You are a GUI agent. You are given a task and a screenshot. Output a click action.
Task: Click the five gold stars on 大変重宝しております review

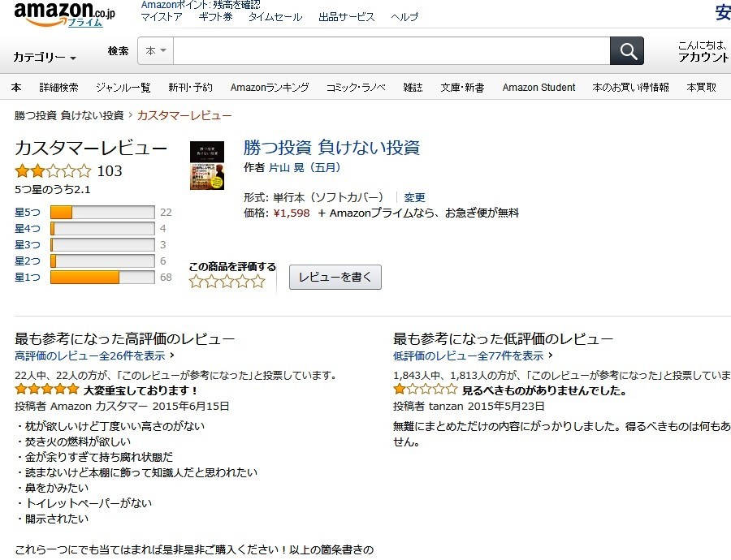tap(46, 389)
